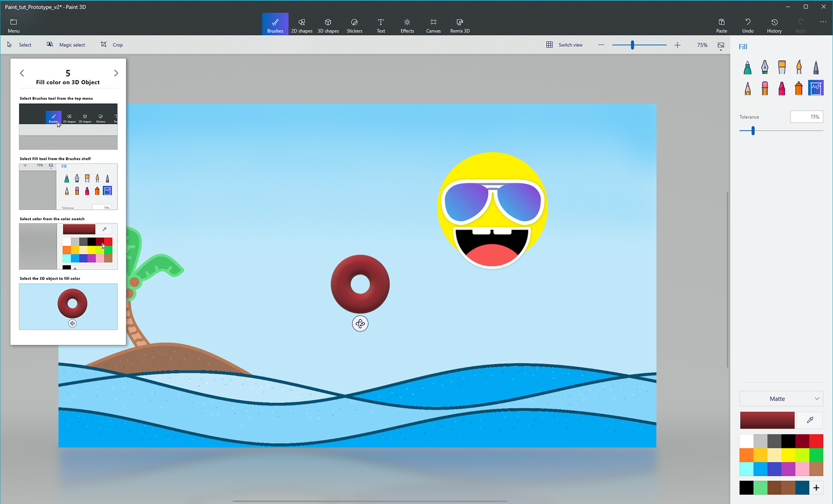Open the Menu expander
The image size is (833, 504).
coord(13,25)
